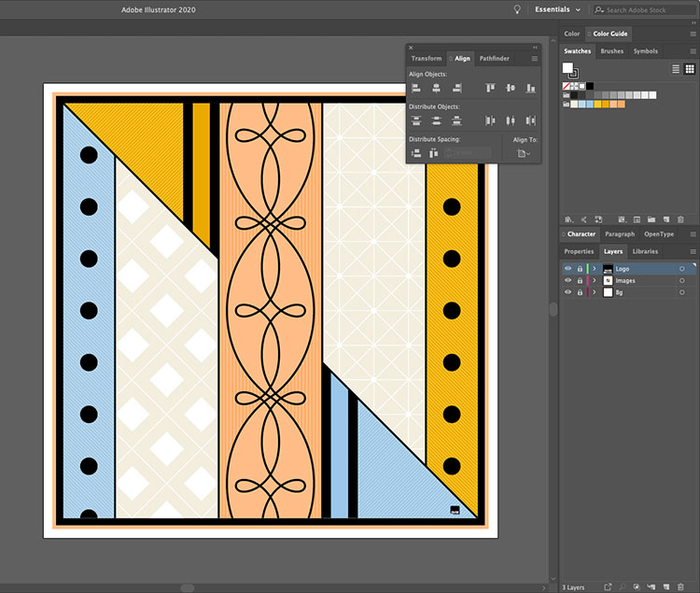Screen dimensions: 700x593
Task: Hide the Logo layer via eye icon
Action: (567, 268)
